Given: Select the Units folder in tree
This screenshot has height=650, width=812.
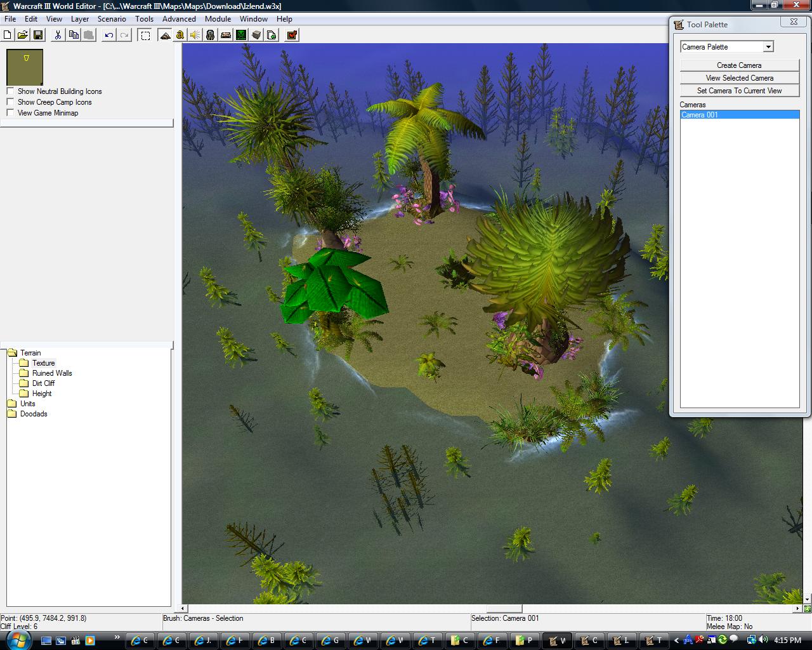Looking at the screenshot, I should (28, 404).
